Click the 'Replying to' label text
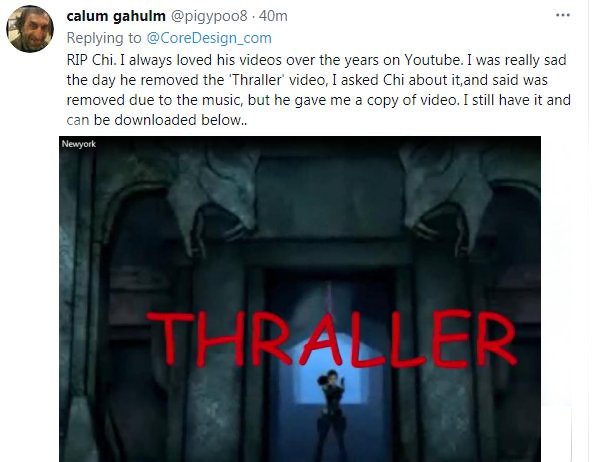This screenshot has width=602, height=462. [104, 38]
